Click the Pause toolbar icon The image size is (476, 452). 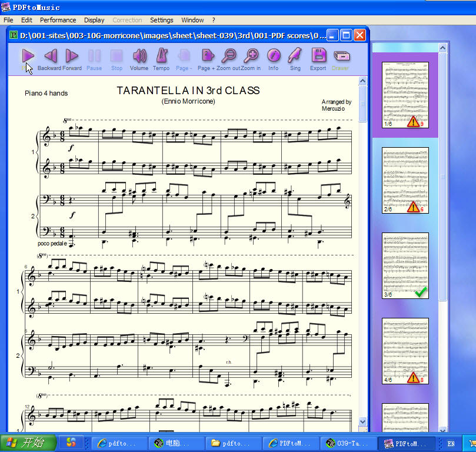[x=94, y=56]
